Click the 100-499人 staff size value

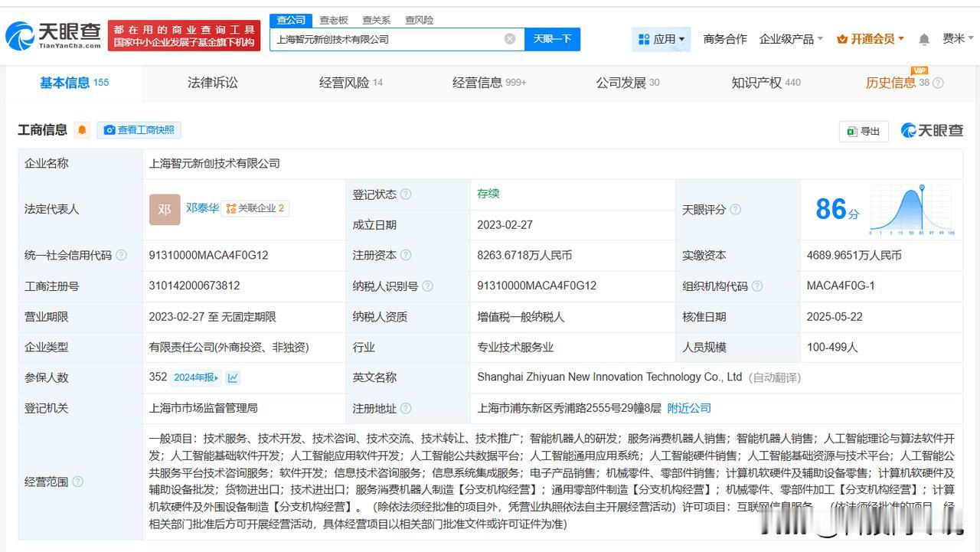point(832,348)
